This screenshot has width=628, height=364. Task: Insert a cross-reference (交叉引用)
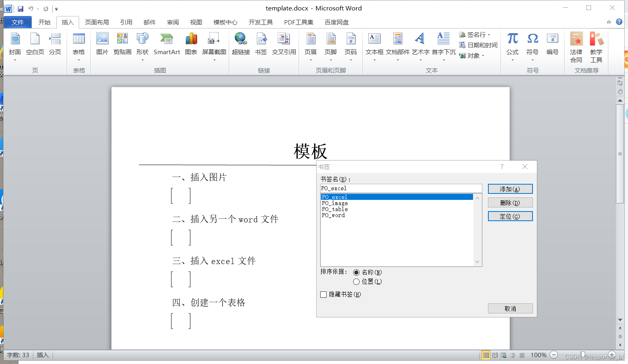284,44
